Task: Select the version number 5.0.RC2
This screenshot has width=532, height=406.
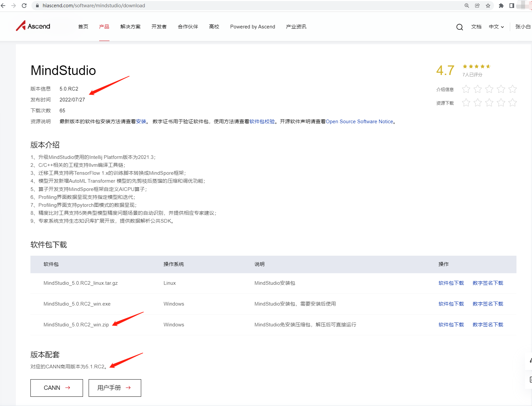Action: tap(69, 89)
